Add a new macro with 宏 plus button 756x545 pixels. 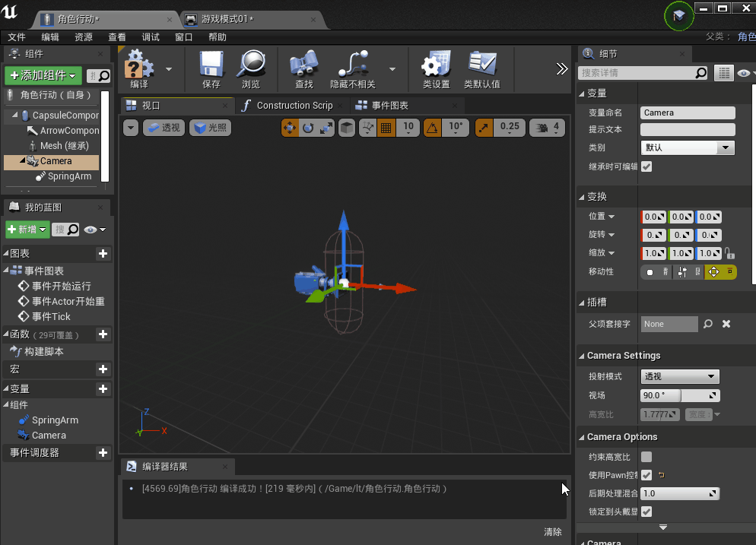coord(103,369)
